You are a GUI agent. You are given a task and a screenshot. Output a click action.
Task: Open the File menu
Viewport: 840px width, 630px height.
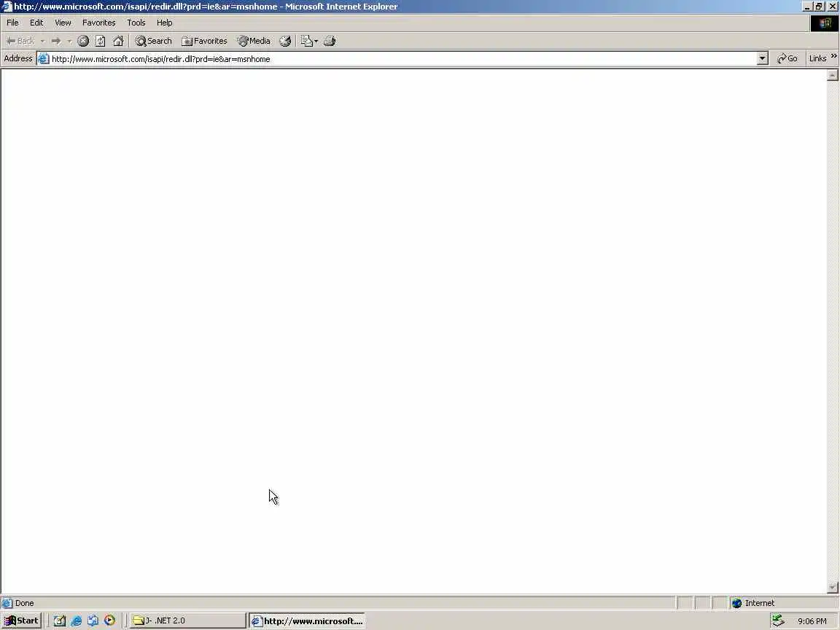(12, 23)
